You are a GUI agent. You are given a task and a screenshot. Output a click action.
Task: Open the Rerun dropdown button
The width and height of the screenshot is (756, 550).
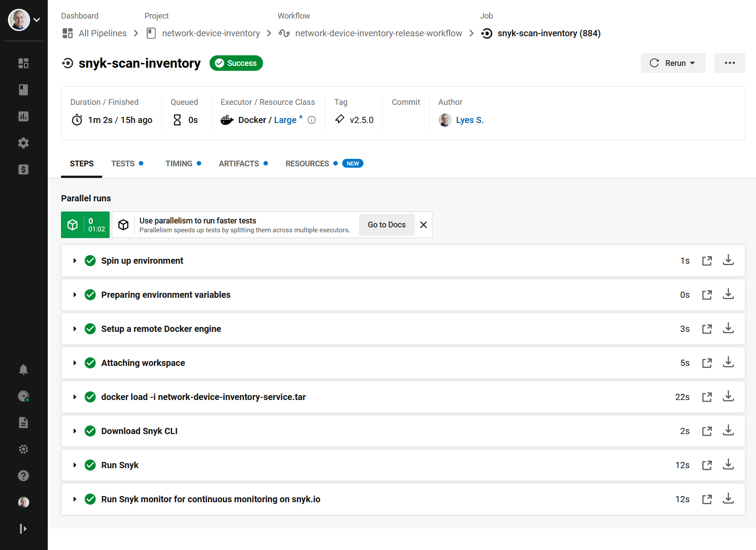click(x=673, y=63)
